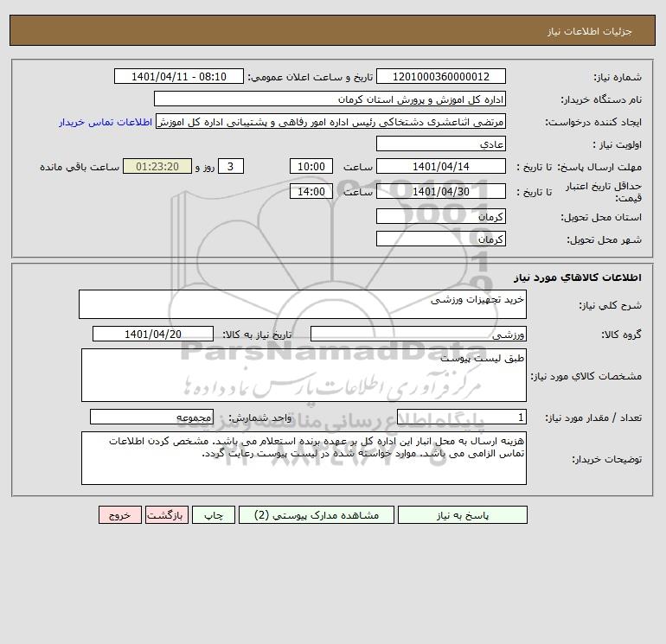The height and width of the screenshot is (644, 666).
Task: Click the ساعت باقی مانده label
Action: (80, 167)
